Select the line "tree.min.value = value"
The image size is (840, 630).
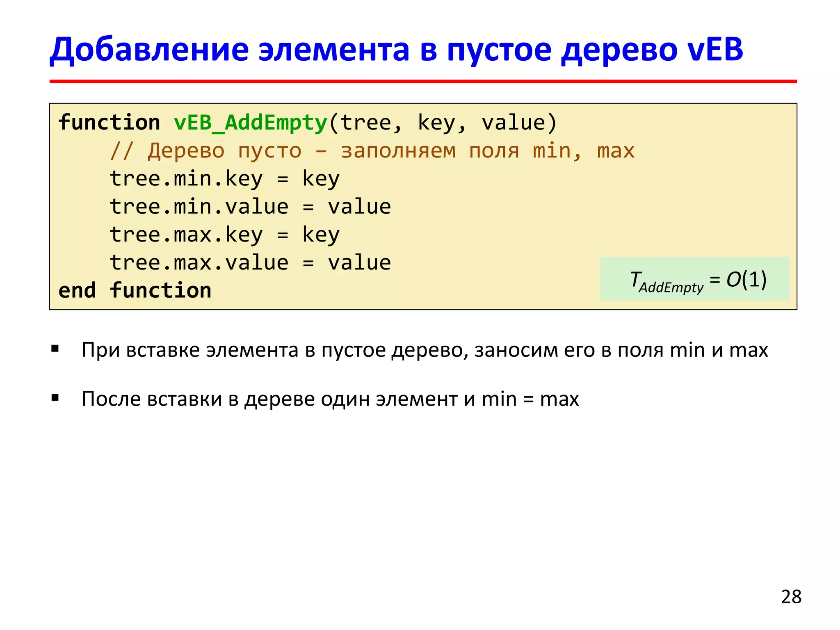tap(250, 206)
